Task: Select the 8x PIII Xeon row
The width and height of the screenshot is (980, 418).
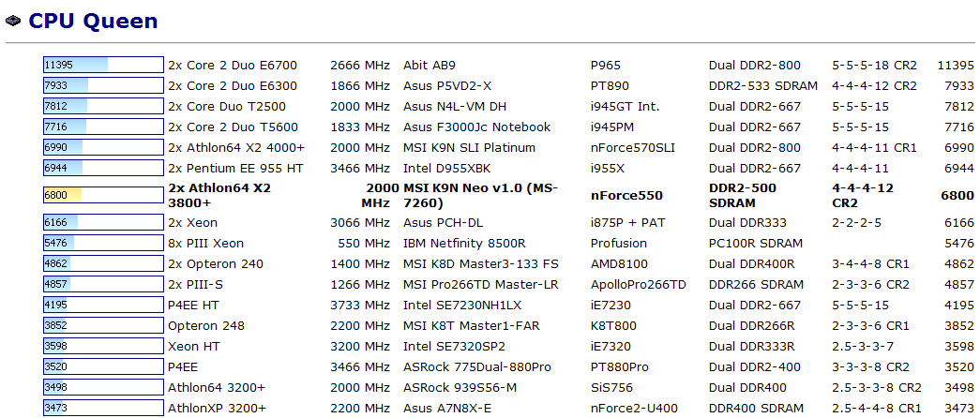Action: [x=508, y=243]
